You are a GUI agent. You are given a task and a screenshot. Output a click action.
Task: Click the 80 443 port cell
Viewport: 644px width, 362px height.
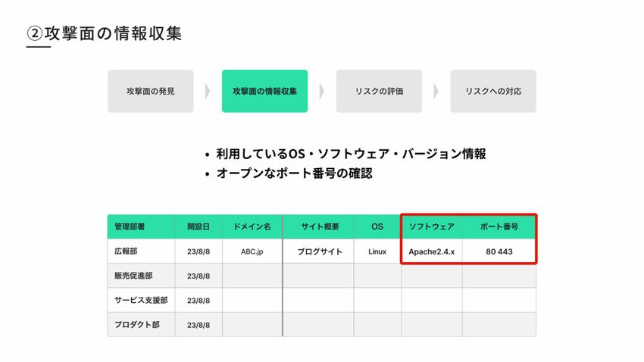point(499,251)
